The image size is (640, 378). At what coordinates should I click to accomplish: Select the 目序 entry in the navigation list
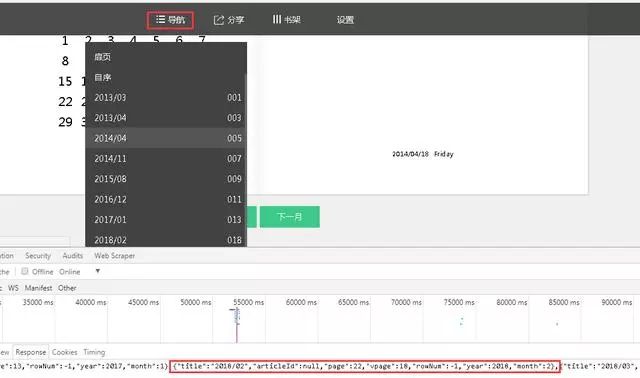(165, 77)
